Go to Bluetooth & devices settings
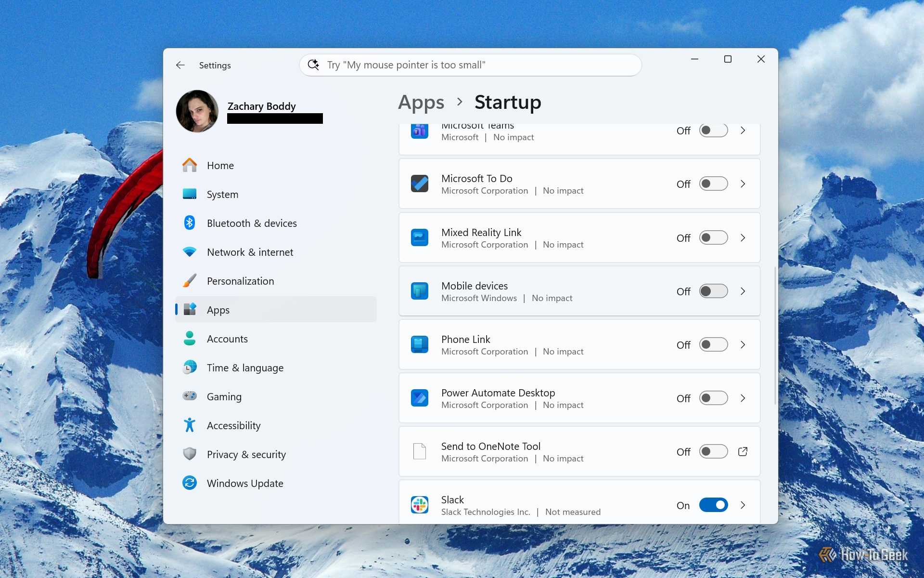 (x=276, y=223)
